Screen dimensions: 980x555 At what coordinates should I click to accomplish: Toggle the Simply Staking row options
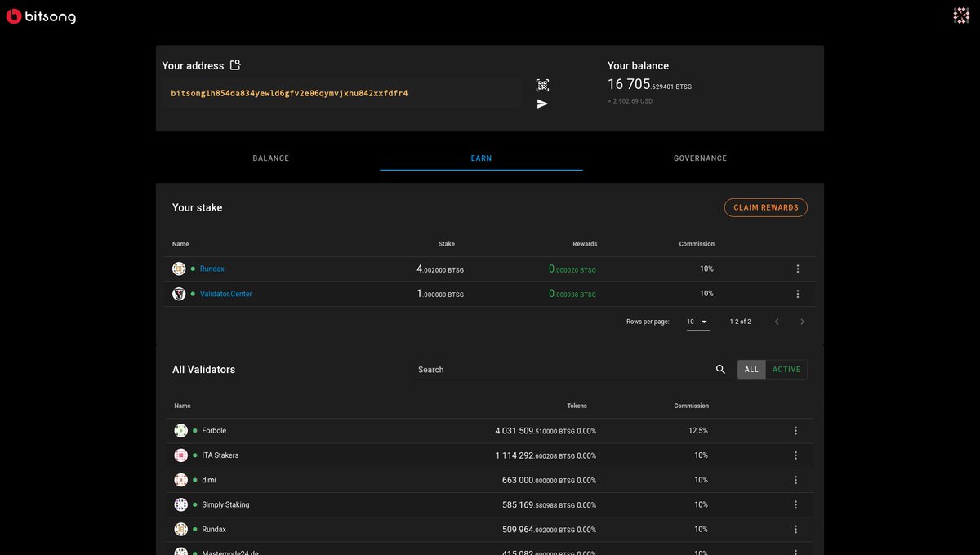pos(795,504)
